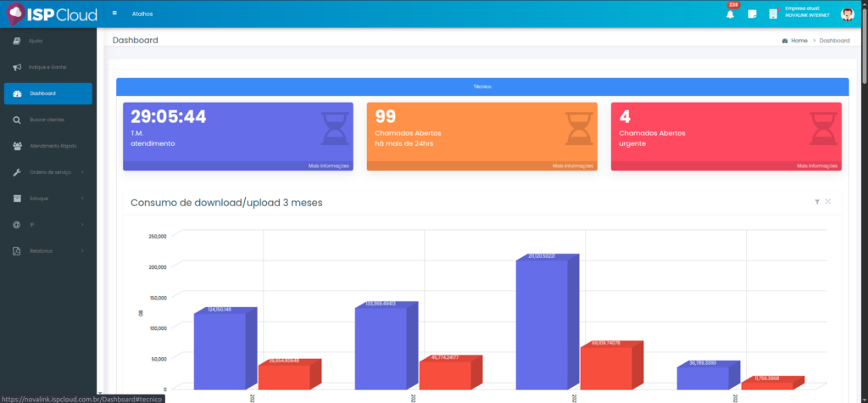
Task: Open the user avatar profile menu
Action: pos(847,14)
